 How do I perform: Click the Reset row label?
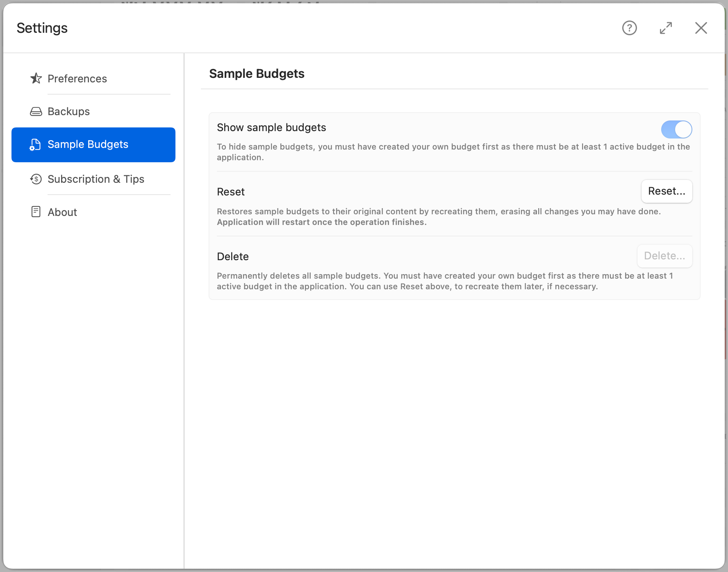point(230,192)
